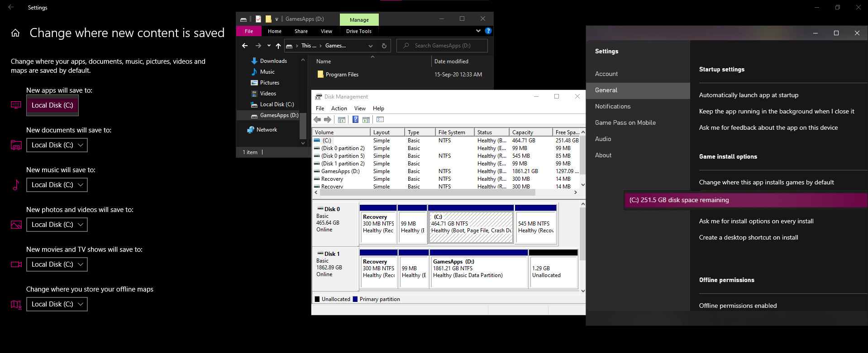Screen dimensions: 868x353
Task: Click the Settings home icon
Action: pyautogui.click(x=15, y=33)
